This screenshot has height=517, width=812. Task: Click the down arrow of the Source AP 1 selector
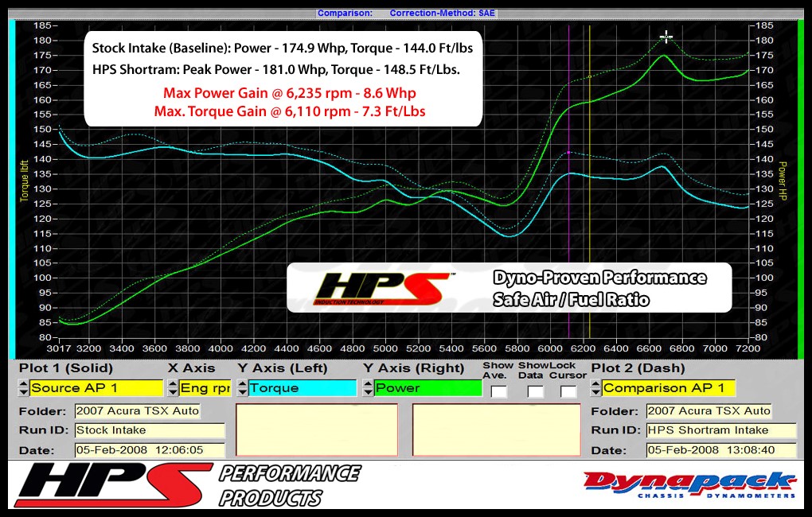[23, 392]
